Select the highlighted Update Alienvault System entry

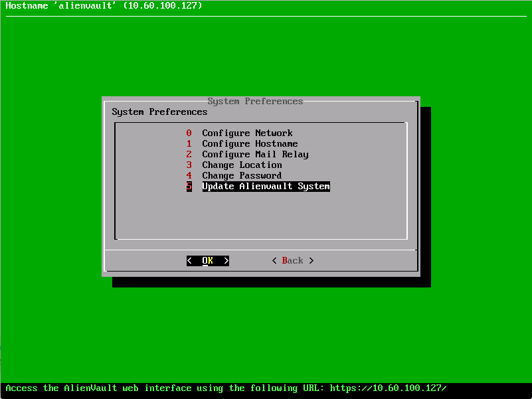(266, 186)
